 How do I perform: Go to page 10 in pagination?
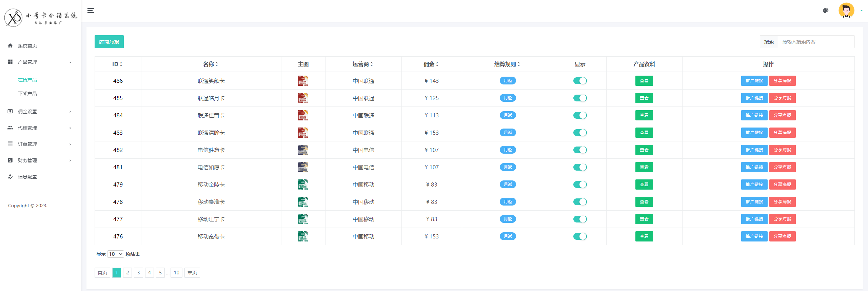click(177, 273)
